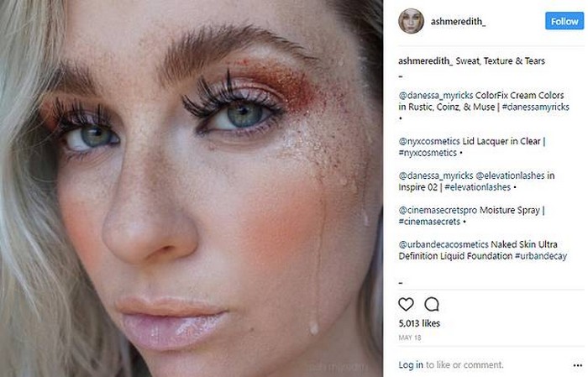This screenshot has height=377, width=588.
Task: Click the #cinemasecrets hashtag
Action: (x=429, y=222)
